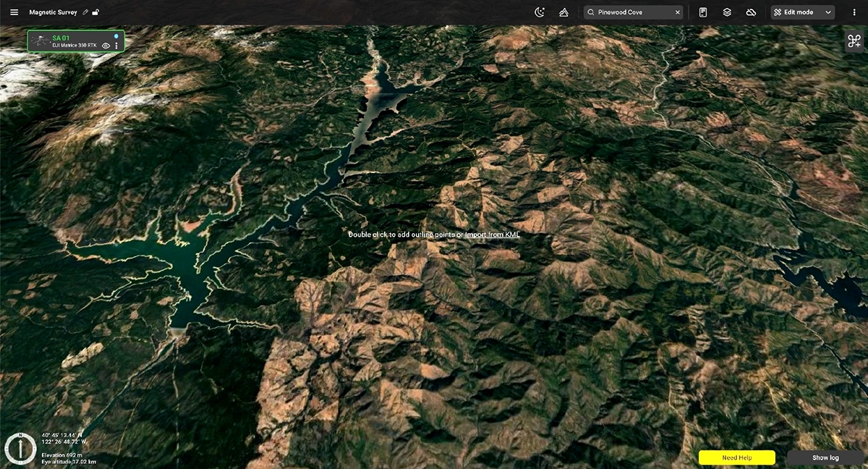Click the blue status dot on SA 01
This screenshot has height=469, width=868.
(116, 36)
